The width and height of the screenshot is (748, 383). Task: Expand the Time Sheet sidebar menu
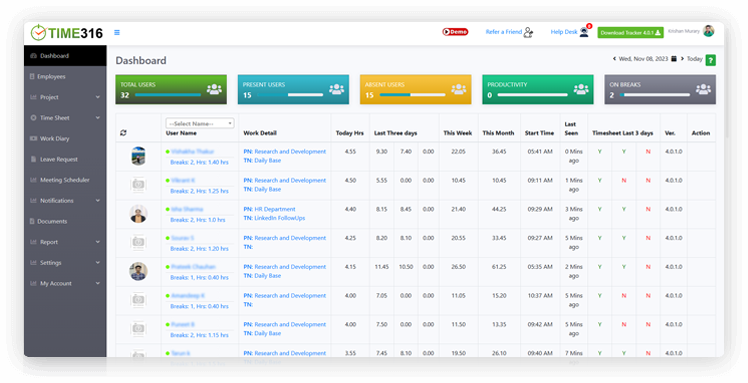tap(65, 118)
